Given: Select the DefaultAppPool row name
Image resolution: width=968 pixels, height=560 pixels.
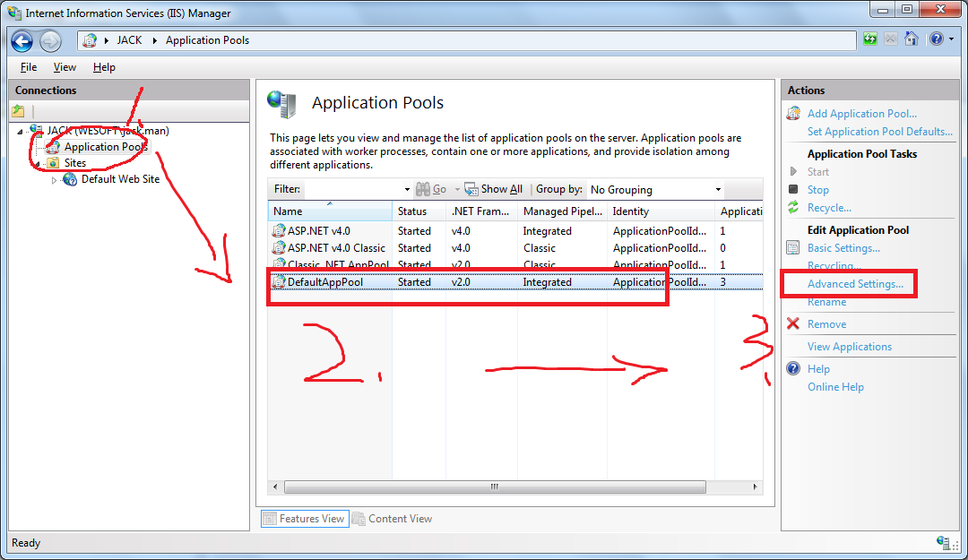Looking at the screenshot, I should pos(324,282).
